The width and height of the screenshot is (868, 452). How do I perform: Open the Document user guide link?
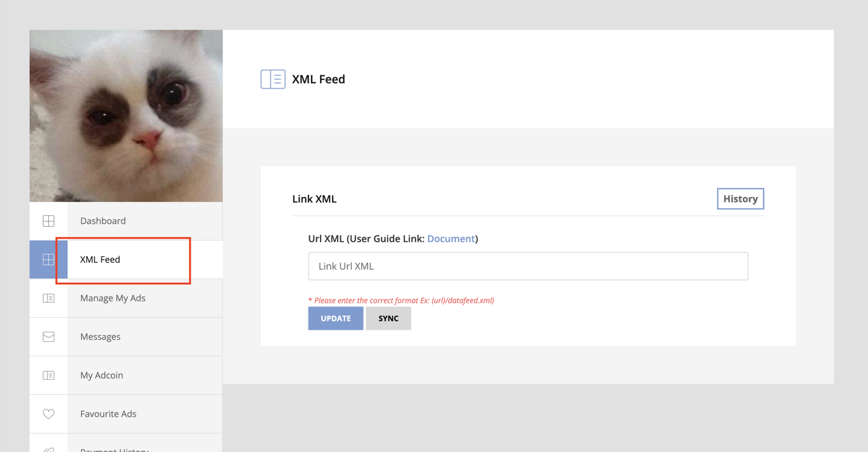click(450, 239)
